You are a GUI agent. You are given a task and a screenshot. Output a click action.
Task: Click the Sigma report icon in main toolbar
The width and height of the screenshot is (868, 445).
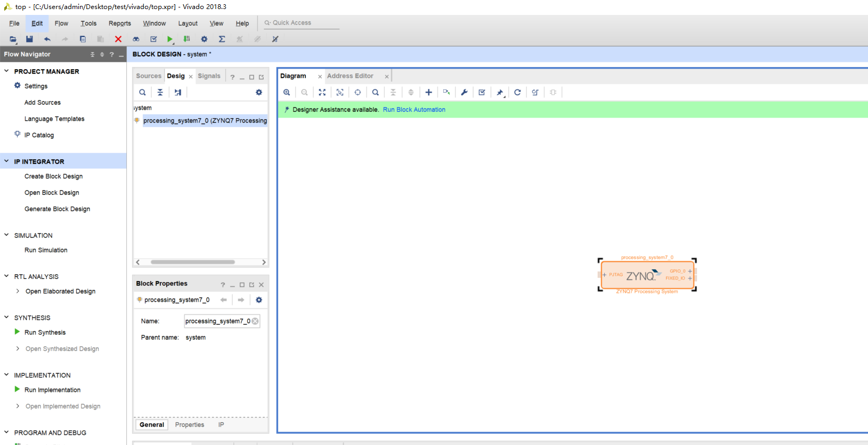[x=222, y=39]
